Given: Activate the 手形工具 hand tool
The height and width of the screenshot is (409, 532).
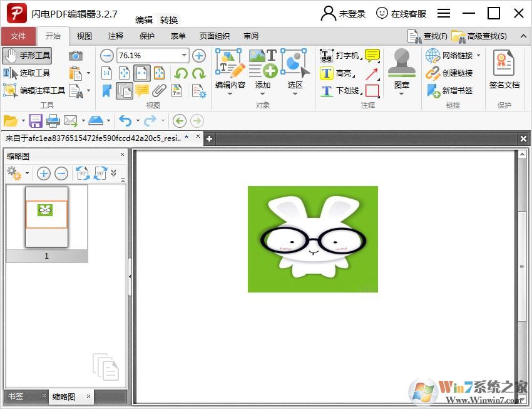Looking at the screenshot, I should 27,56.
